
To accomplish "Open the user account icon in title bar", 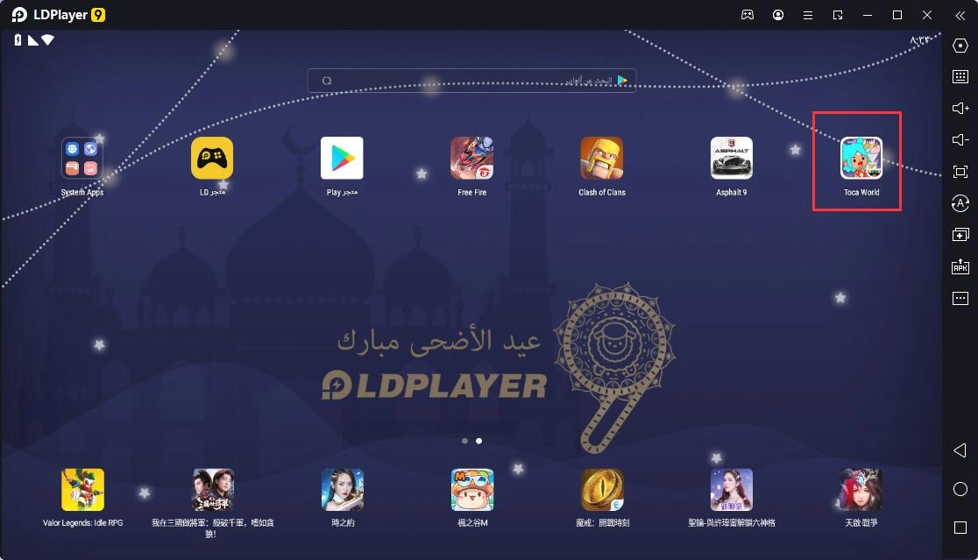I will 778,15.
